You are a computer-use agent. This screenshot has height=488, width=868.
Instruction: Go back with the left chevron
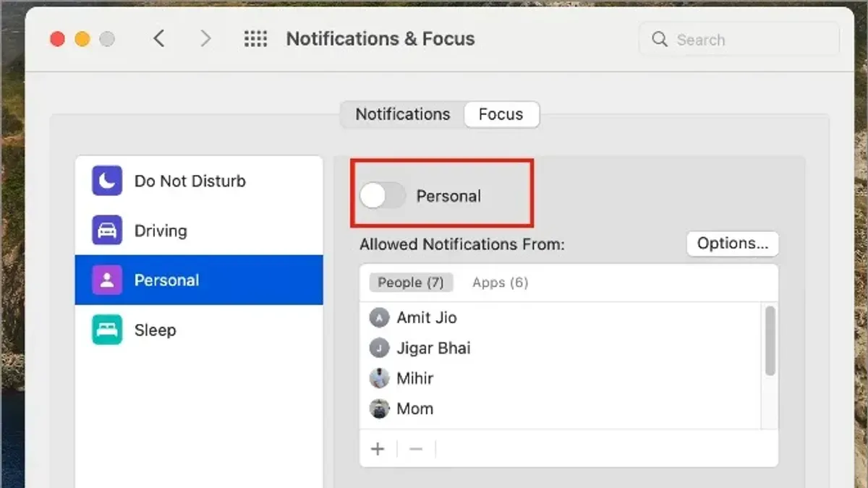point(159,38)
